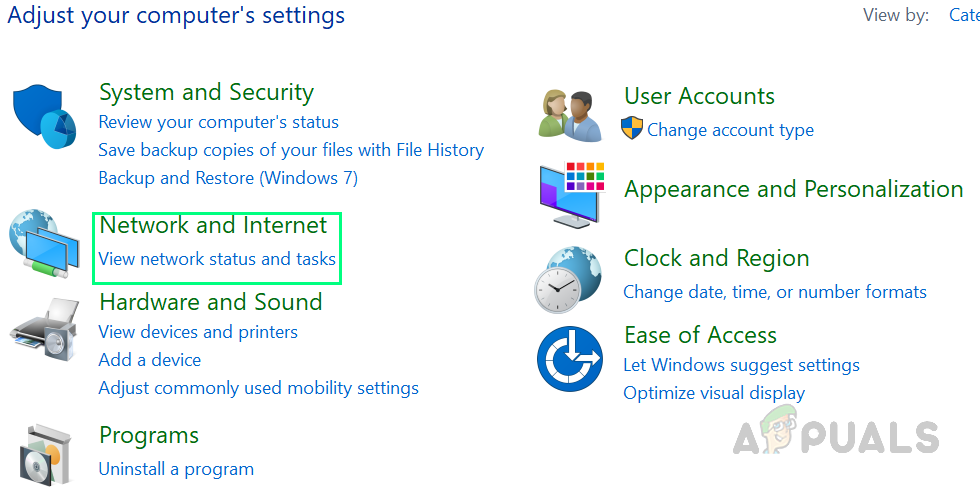Viewport: 980px width, 498px height.
Task: Click the Add a device link
Action: point(149,360)
